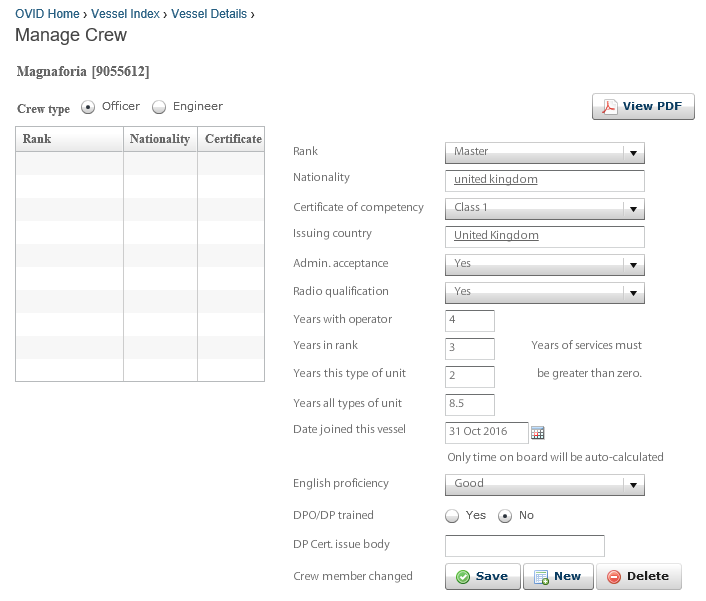Select the 'Years of services must' warning text
The image size is (706, 601).
586,345
